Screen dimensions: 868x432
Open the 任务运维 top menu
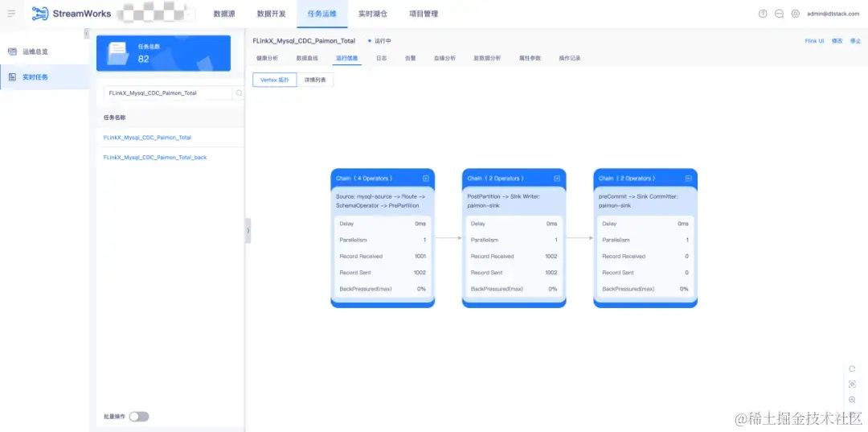click(321, 14)
